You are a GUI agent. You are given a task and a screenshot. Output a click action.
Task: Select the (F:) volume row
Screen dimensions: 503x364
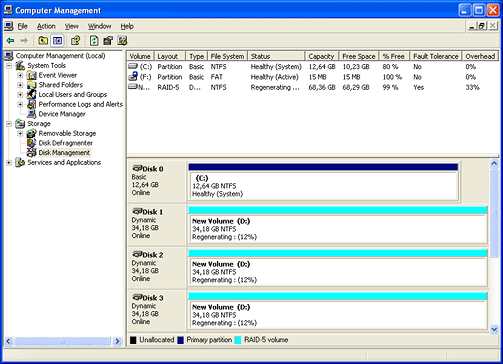[313, 77]
